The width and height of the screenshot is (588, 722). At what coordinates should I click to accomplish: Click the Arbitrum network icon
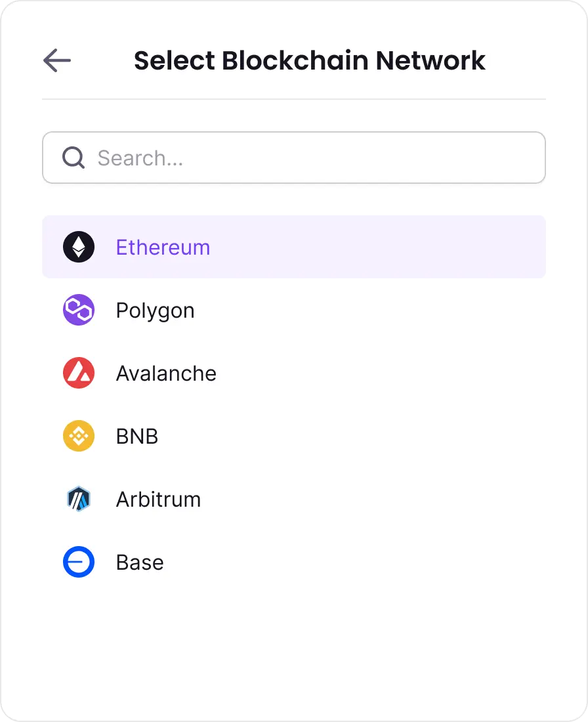(x=79, y=499)
